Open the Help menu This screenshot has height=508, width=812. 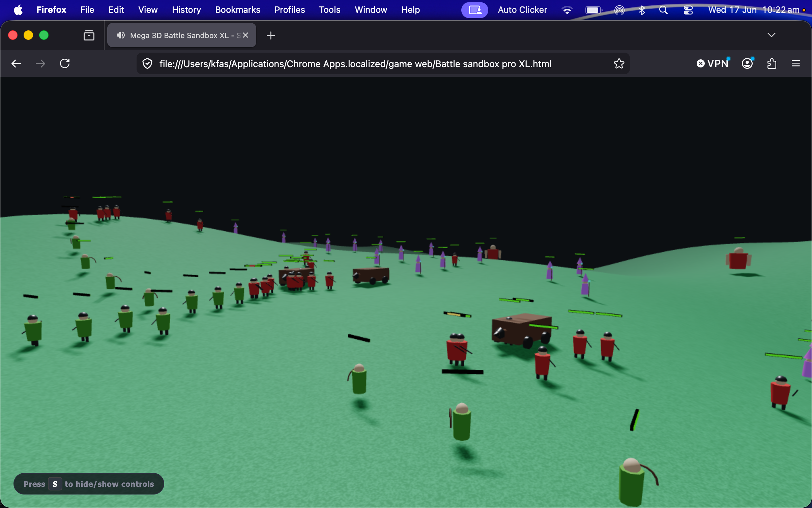click(410, 10)
